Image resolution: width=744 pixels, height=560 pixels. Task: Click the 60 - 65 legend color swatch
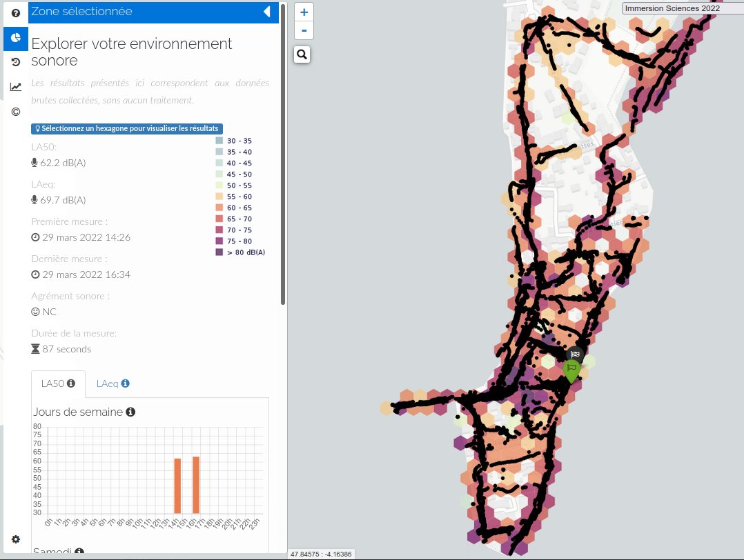click(219, 208)
